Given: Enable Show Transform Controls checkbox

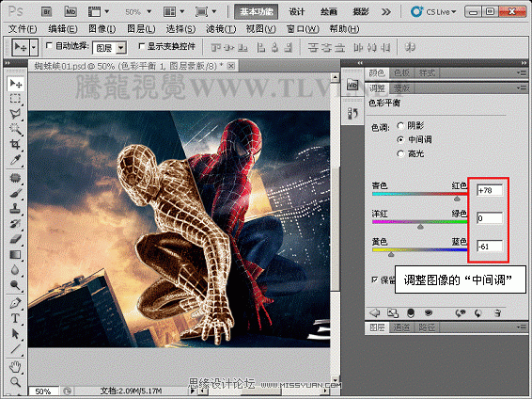Looking at the screenshot, I should tap(142, 45).
